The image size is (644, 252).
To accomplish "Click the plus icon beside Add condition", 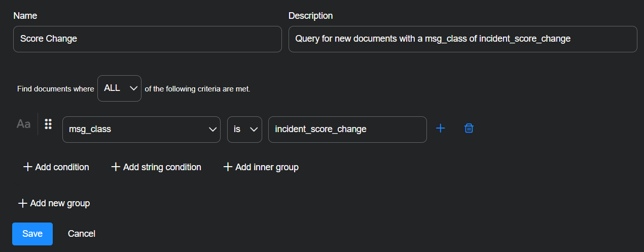I will [x=28, y=167].
